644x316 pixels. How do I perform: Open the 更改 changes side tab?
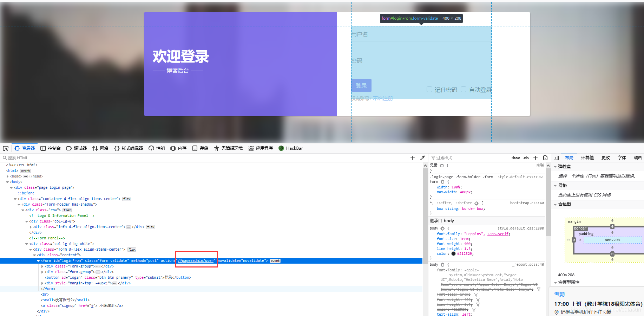point(606,158)
